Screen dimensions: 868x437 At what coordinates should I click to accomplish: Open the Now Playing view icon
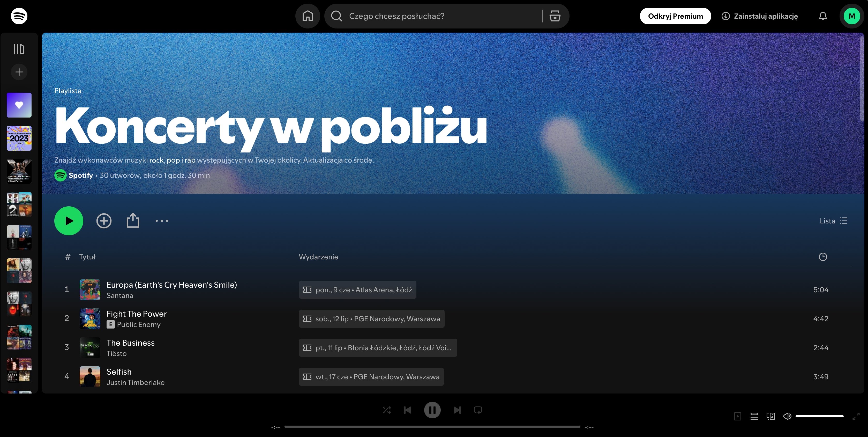pyautogui.click(x=737, y=417)
